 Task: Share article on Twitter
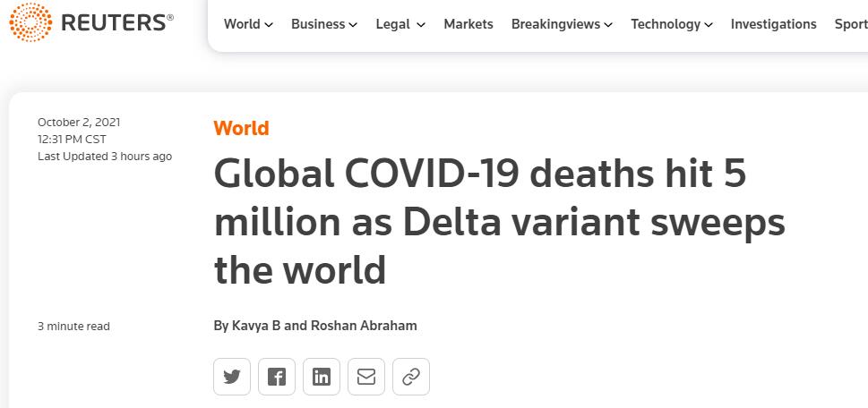(232, 377)
